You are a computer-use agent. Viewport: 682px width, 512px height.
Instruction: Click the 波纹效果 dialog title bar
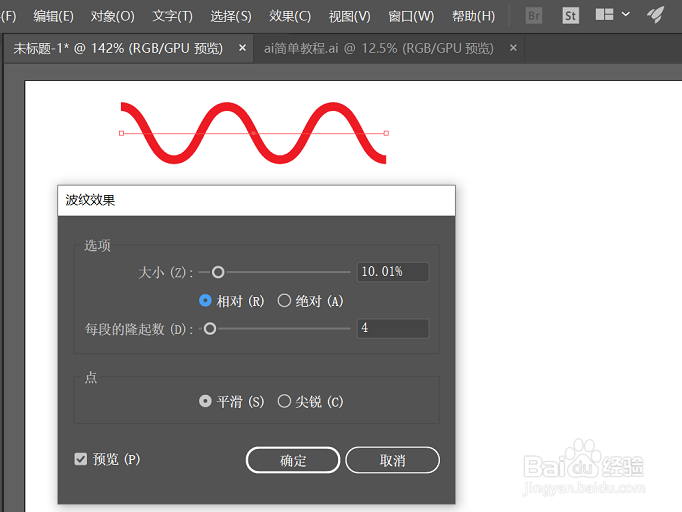(x=256, y=201)
